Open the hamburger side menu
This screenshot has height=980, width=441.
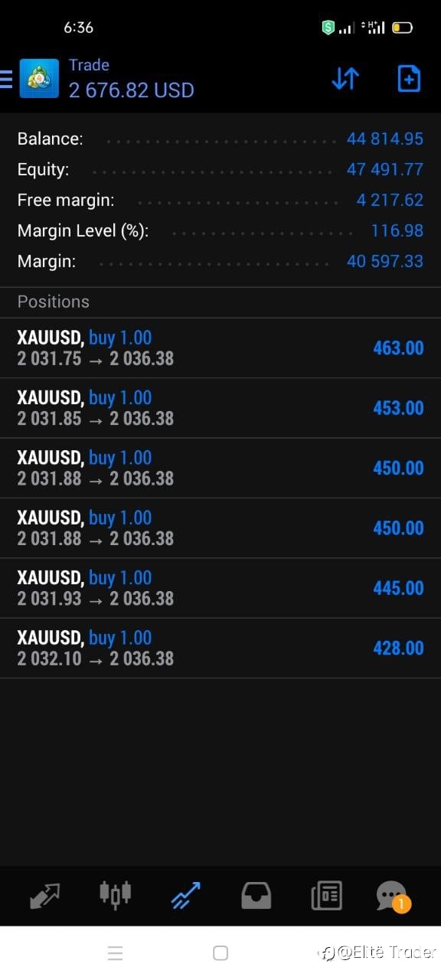(6, 78)
